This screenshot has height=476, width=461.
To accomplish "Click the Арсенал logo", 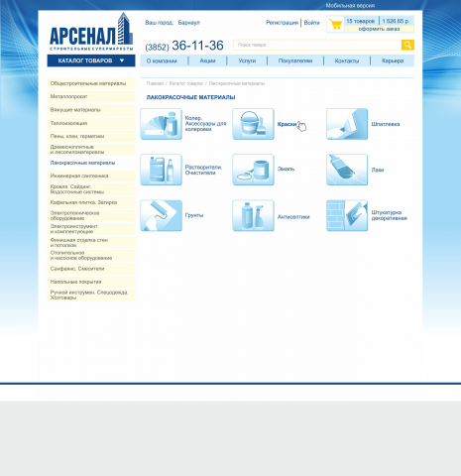I will click(91, 32).
